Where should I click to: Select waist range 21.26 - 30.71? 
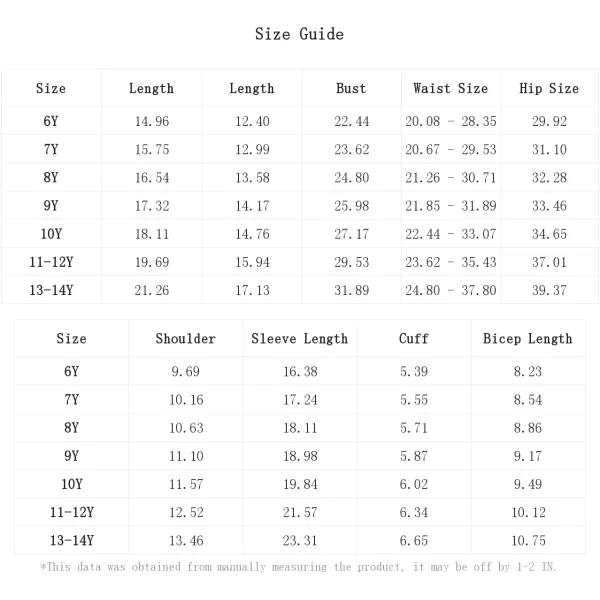click(x=450, y=178)
